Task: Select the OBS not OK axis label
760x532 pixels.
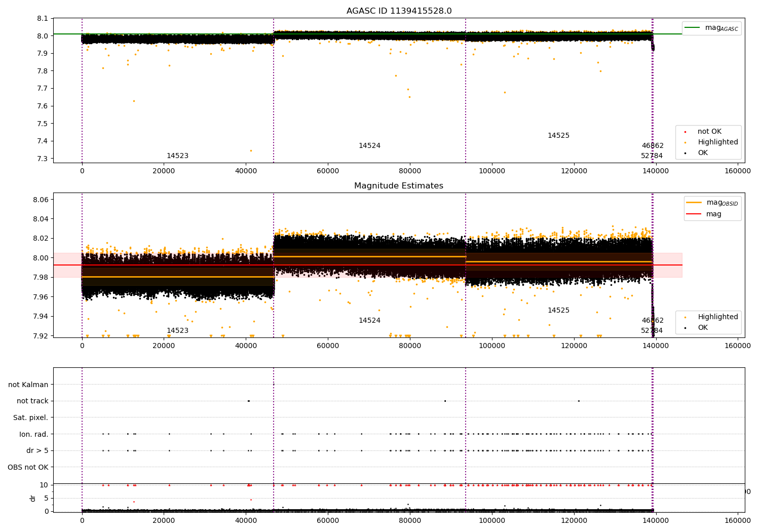Action: [x=28, y=468]
